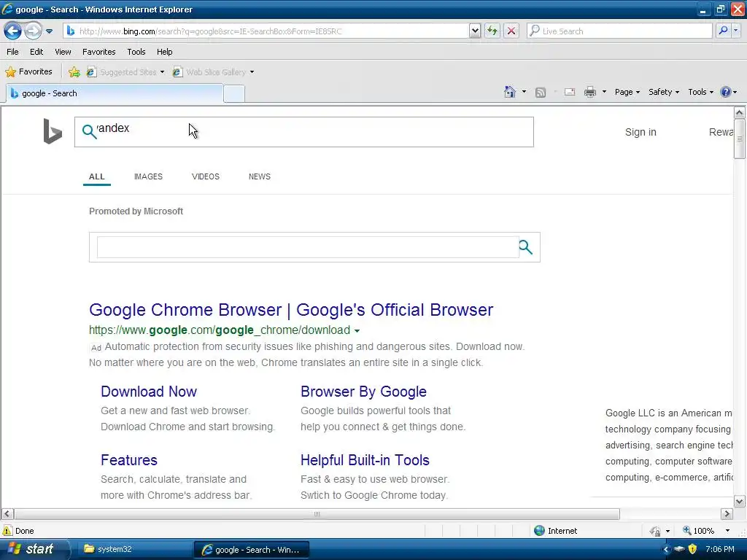Click the Print icon
The width and height of the screenshot is (747, 560).
tap(590, 92)
